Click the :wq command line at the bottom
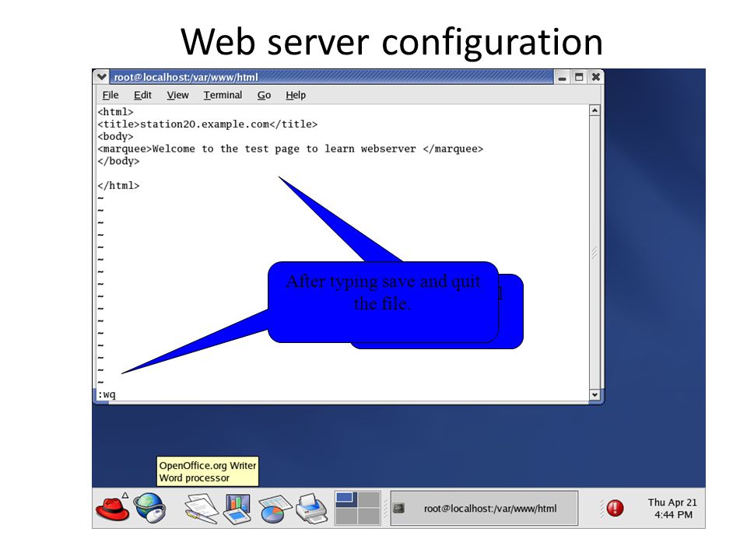The height and width of the screenshot is (560, 747). (107, 394)
